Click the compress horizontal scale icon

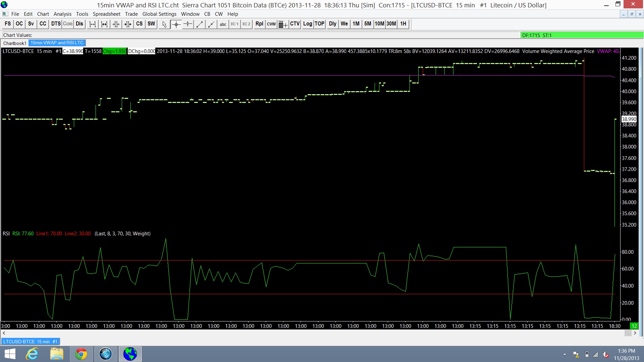pyautogui.click(x=116, y=24)
